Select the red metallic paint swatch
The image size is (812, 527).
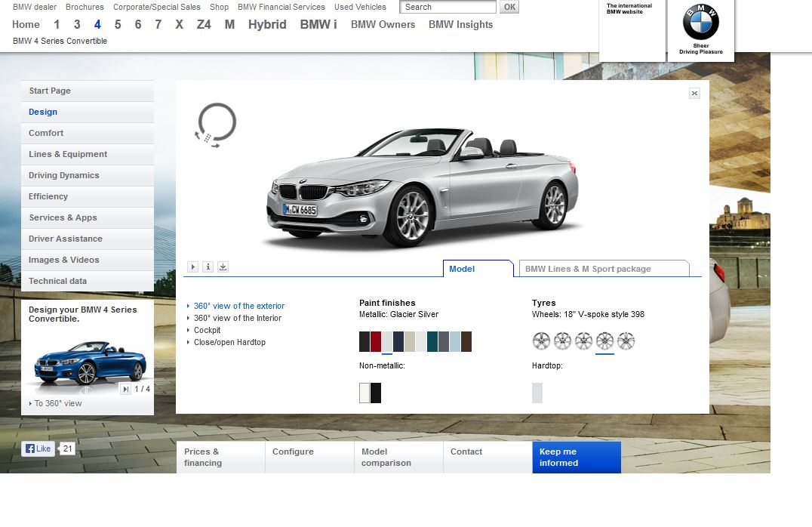click(x=376, y=341)
